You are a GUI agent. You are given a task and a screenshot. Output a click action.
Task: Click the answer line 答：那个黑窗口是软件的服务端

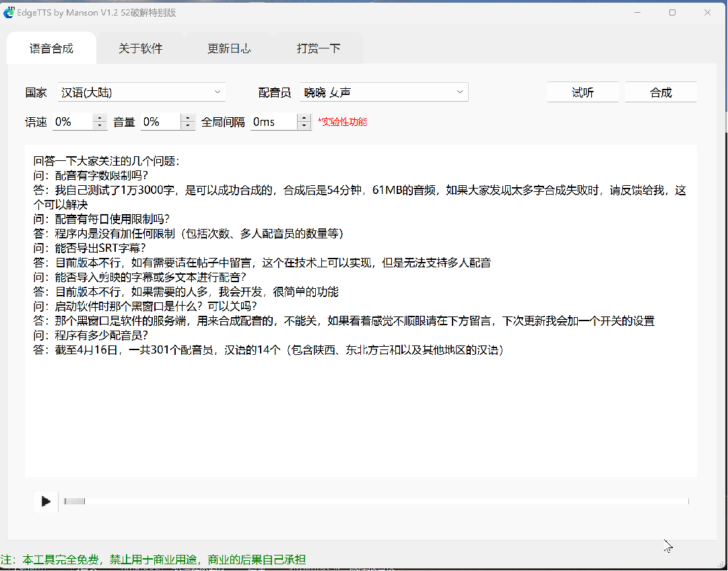pyautogui.click(x=343, y=321)
